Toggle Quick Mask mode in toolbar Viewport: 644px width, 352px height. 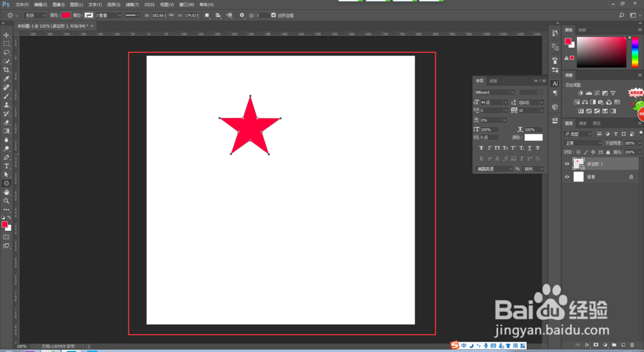(x=6, y=237)
